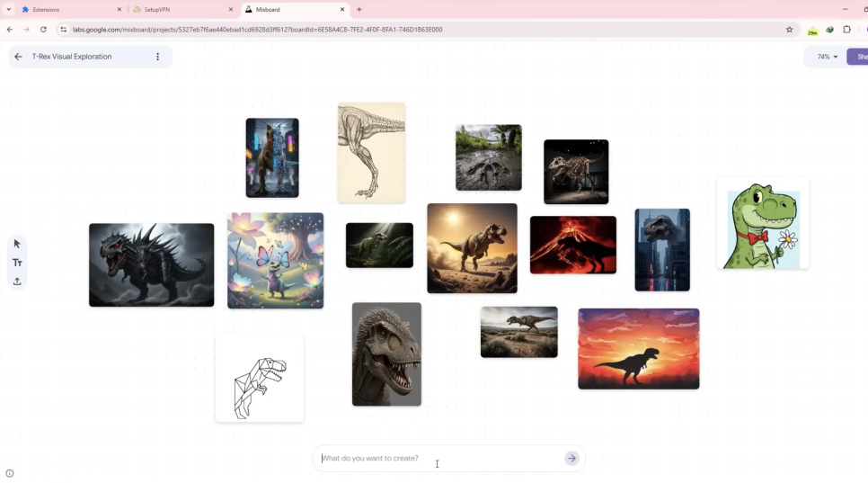
Task: Open the board's three-dot options menu
Action: [x=158, y=57]
